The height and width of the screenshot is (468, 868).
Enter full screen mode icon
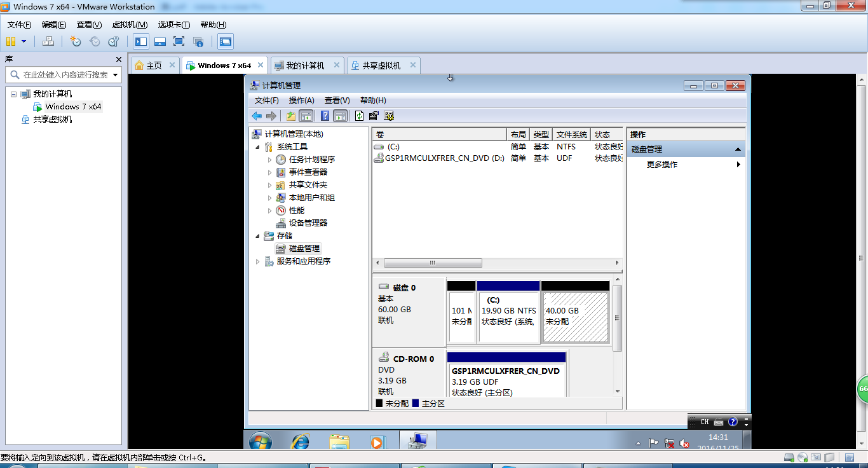(x=179, y=41)
